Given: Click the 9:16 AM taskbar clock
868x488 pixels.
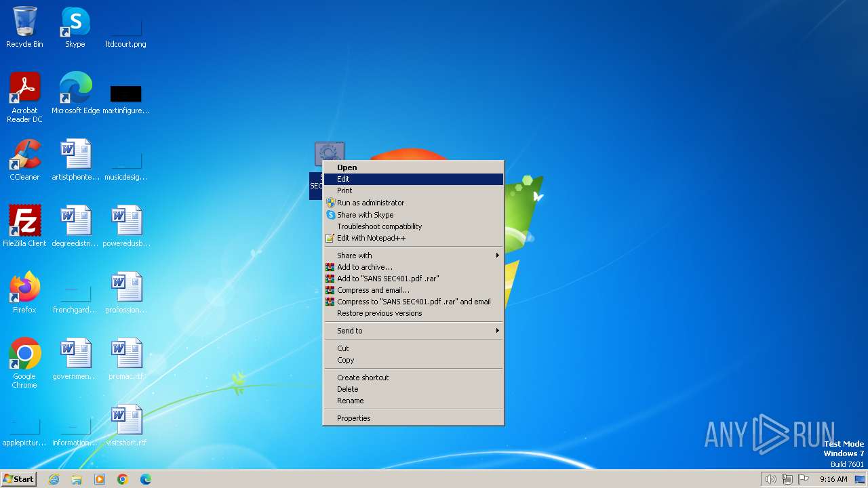Looking at the screenshot, I should pos(833,479).
